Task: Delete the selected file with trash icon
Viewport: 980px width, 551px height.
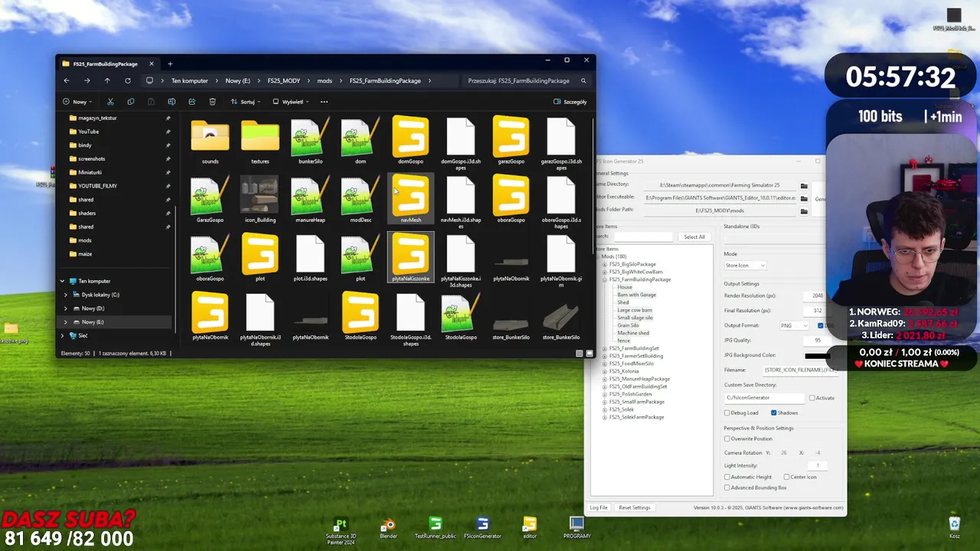Action: click(212, 102)
